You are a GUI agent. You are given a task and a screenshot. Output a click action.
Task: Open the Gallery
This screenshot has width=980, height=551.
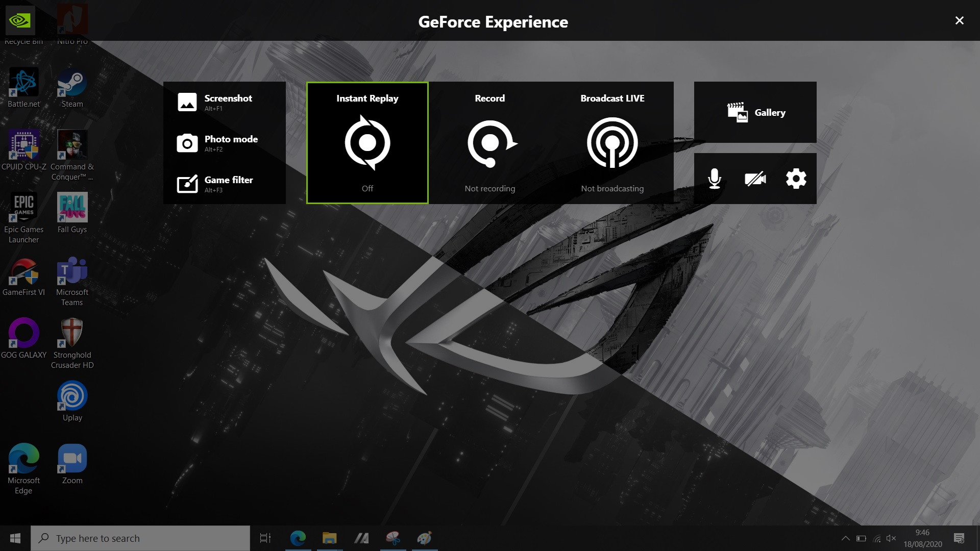[x=755, y=112]
